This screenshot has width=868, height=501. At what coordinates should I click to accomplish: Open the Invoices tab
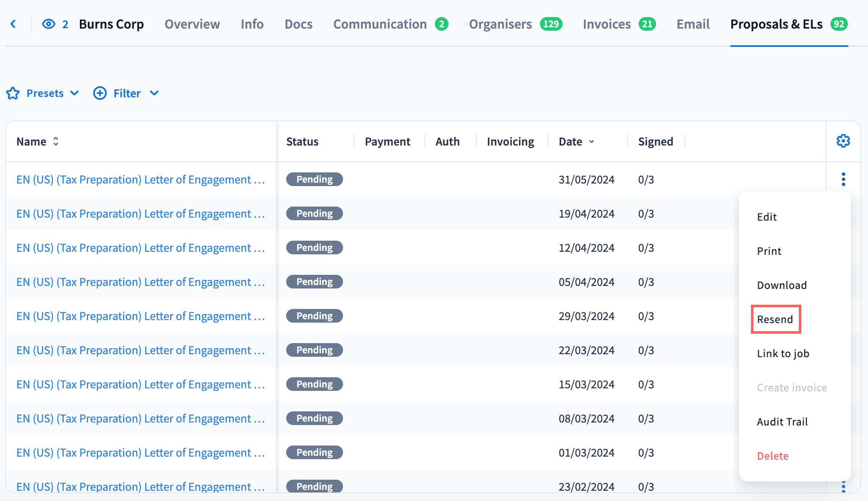tap(607, 24)
